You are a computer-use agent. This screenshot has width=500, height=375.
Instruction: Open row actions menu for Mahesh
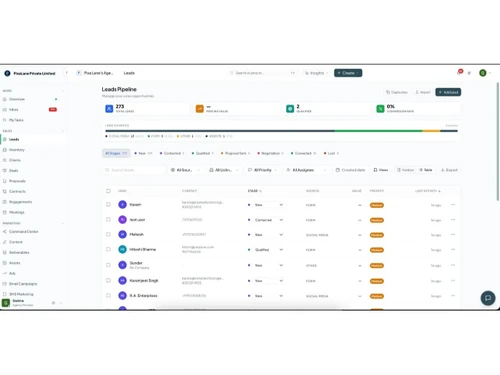(453, 235)
